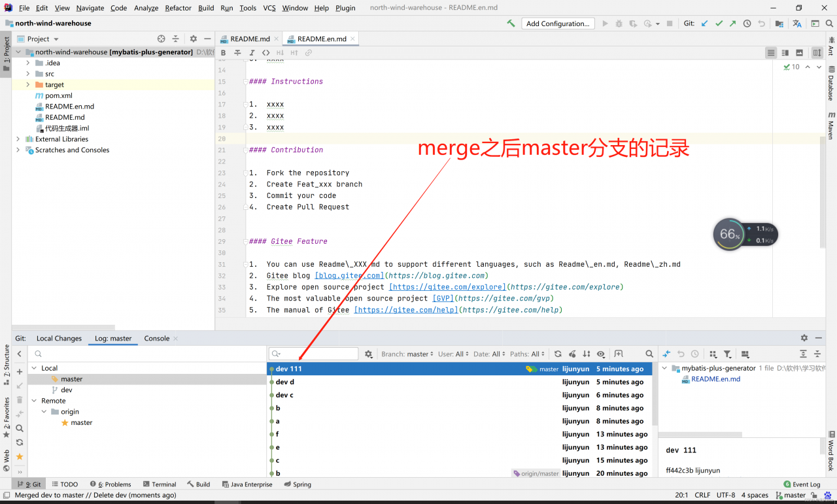
Task: Switch to Local Changes tab
Action: tap(59, 338)
